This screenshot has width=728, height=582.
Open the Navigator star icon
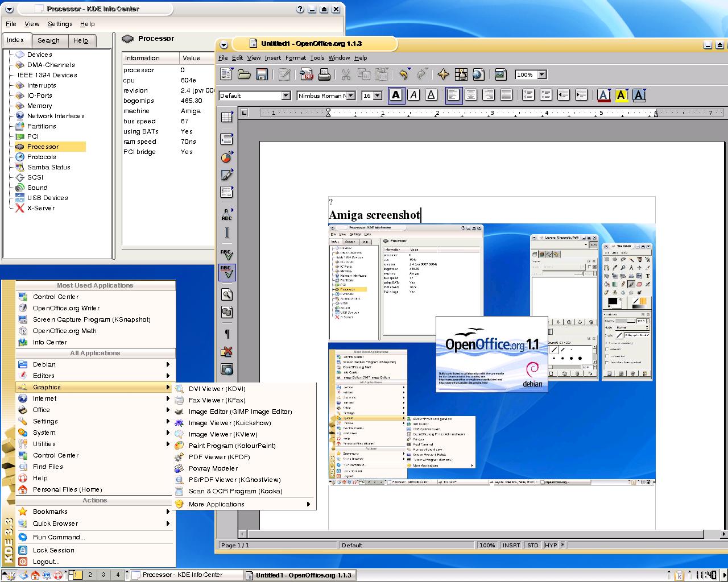(444, 74)
